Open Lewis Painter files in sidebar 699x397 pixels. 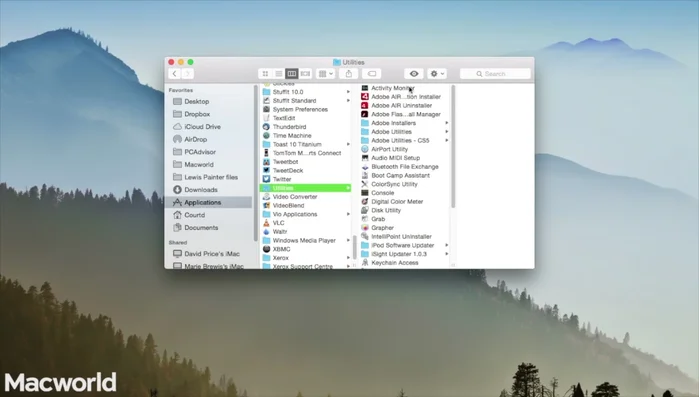210,177
